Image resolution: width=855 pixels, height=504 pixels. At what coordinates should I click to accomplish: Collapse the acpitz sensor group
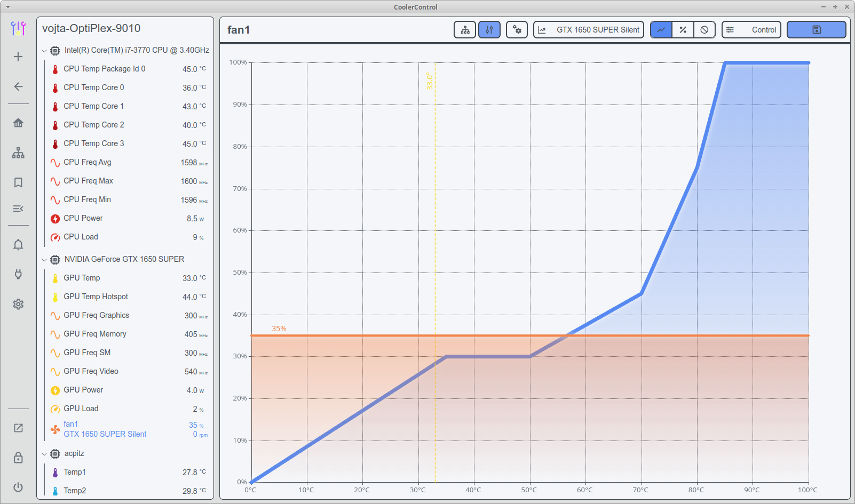44,454
